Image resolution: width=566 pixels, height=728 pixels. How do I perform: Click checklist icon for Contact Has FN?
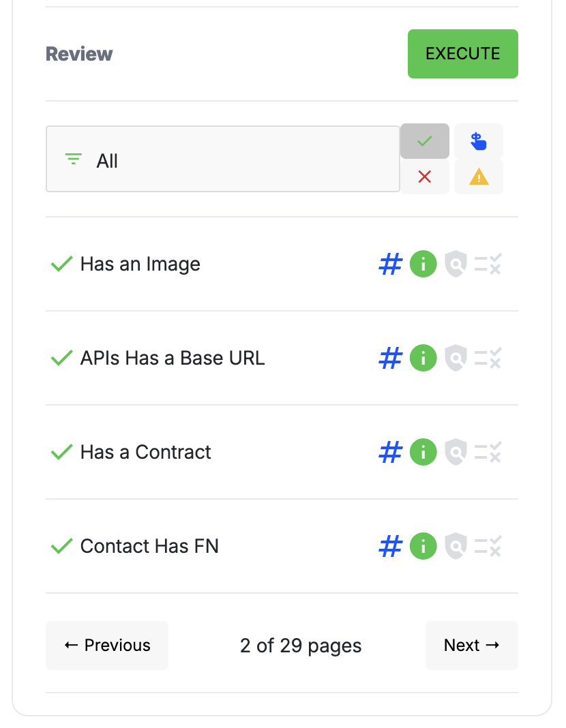point(488,546)
